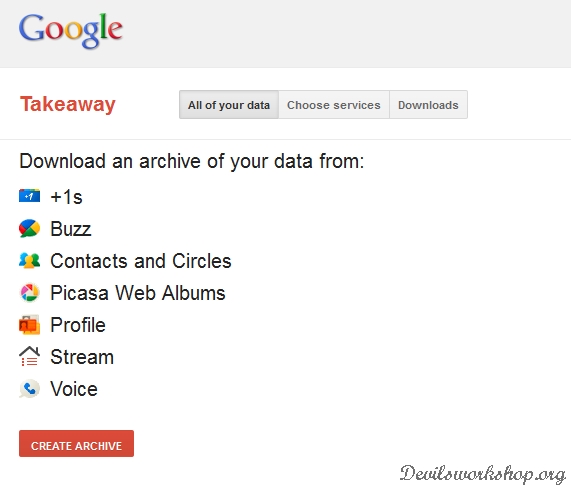The image size is (571, 488).
Task: Click the Create Archive button
Action: (x=76, y=444)
